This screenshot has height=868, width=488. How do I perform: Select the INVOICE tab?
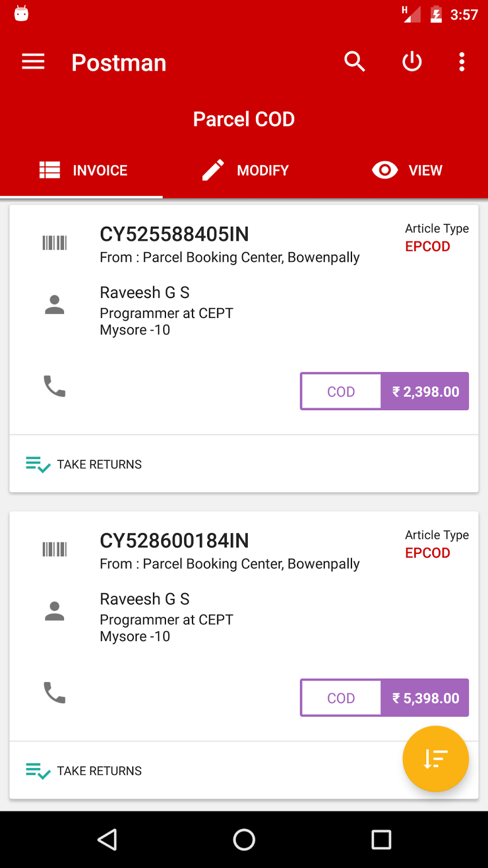[x=81, y=170]
